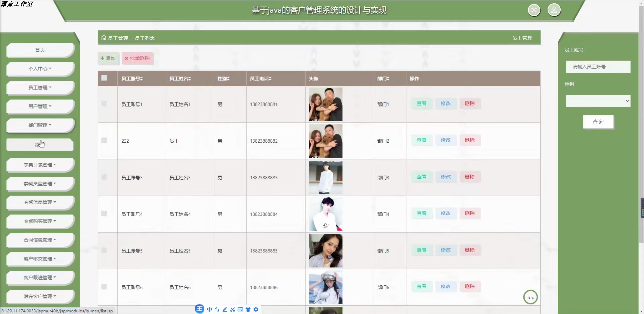Click the round Top back-to-top button
Screen dimensions: 644x314
530,297
